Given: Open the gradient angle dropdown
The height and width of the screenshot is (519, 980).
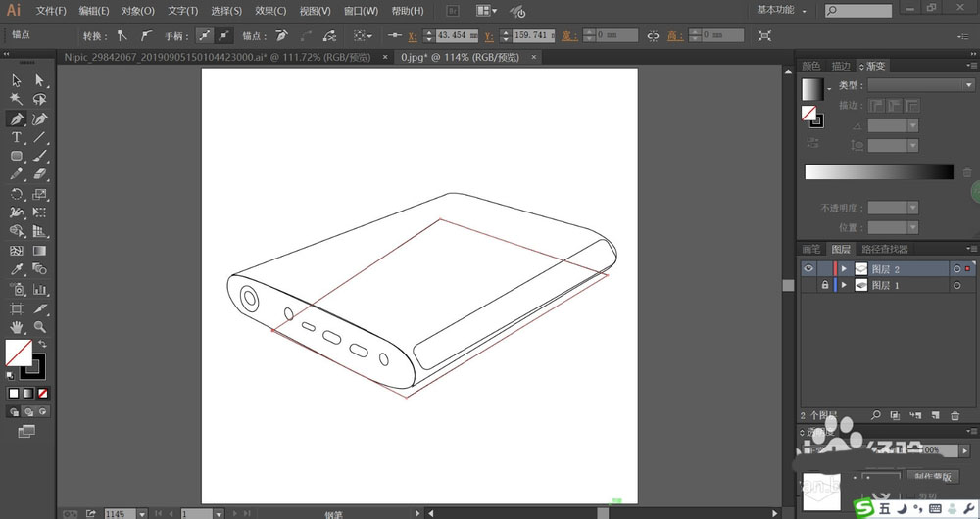Looking at the screenshot, I should 913,125.
